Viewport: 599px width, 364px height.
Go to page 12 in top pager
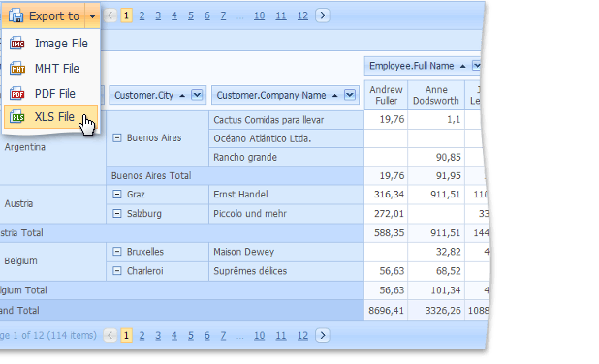point(302,15)
